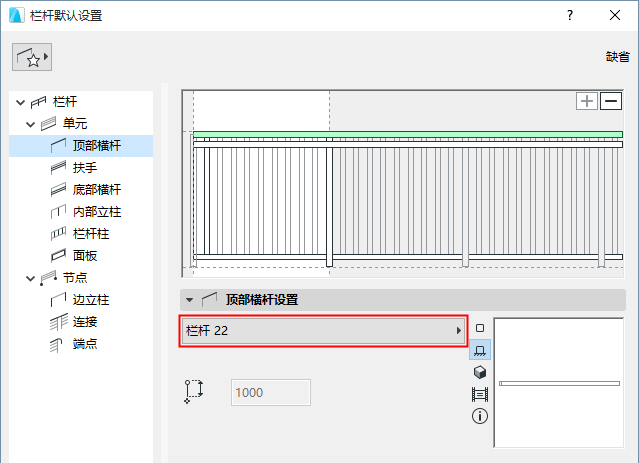Select 扶手 tree item

tap(85, 168)
